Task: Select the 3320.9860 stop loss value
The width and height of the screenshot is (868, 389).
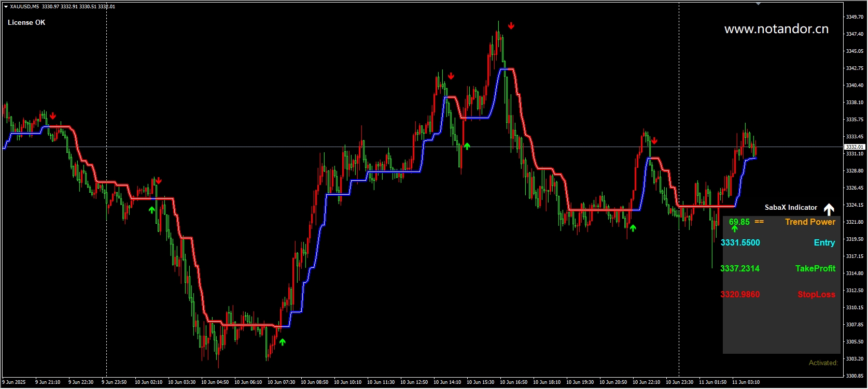Action: tap(740, 294)
